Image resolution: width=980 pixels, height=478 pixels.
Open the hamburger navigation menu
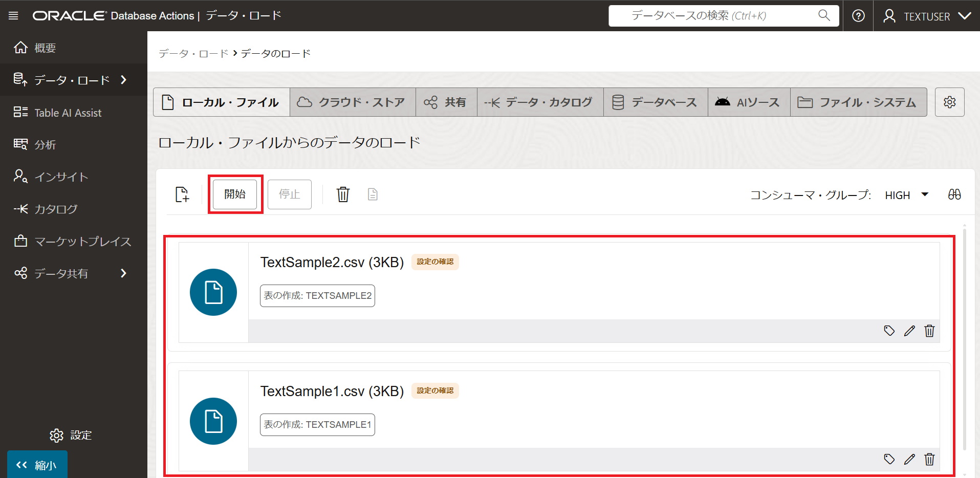[14, 16]
